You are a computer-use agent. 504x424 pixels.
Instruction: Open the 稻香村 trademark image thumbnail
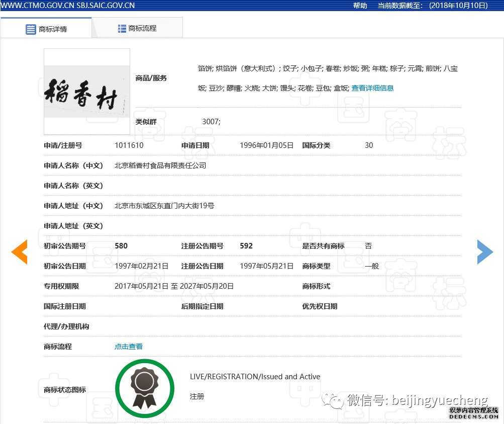(x=87, y=92)
